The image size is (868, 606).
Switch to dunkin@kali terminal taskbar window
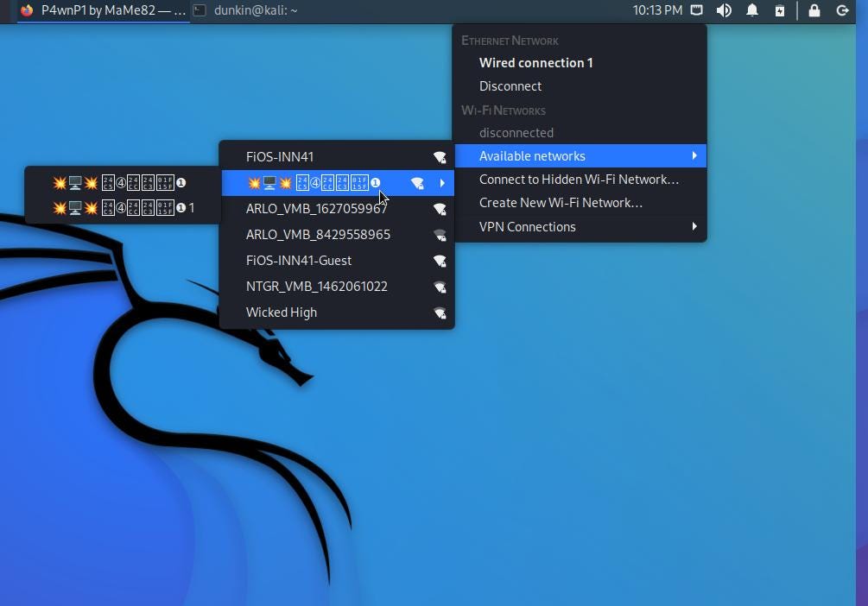tap(246, 10)
